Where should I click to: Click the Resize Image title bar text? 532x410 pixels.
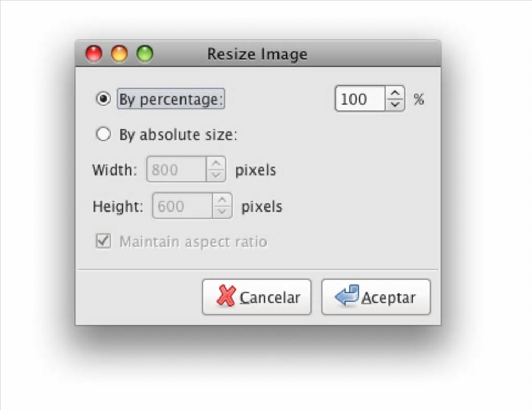pos(257,54)
